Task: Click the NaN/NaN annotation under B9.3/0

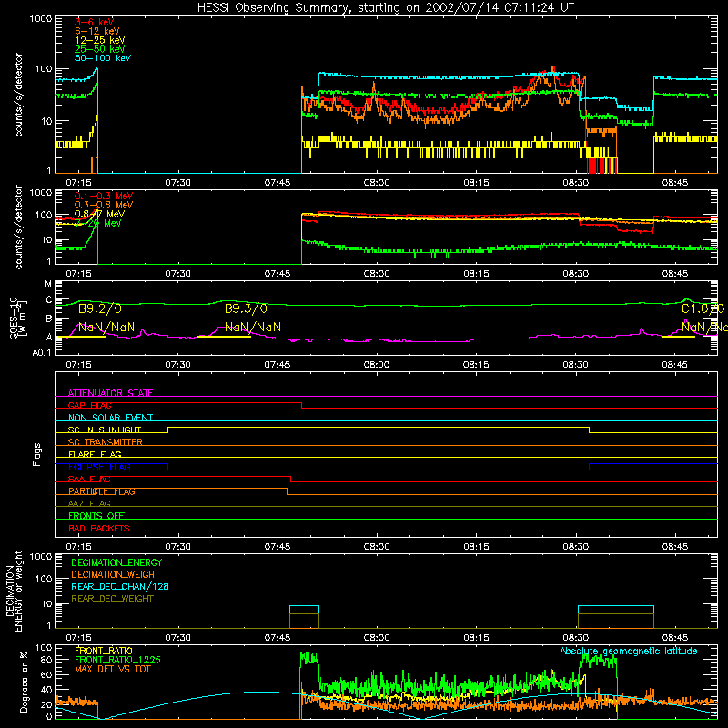Action: pyautogui.click(x=253, y=328)
